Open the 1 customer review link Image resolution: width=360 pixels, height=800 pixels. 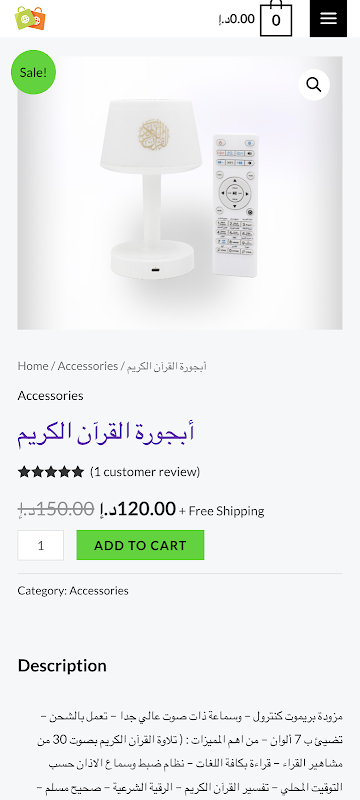pyautogui.click(x=145, y=472)
